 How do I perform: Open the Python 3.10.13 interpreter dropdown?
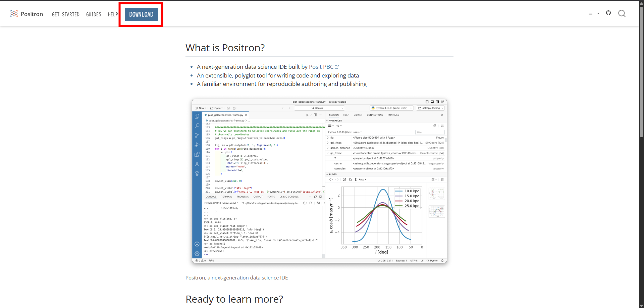coord(391,108)
